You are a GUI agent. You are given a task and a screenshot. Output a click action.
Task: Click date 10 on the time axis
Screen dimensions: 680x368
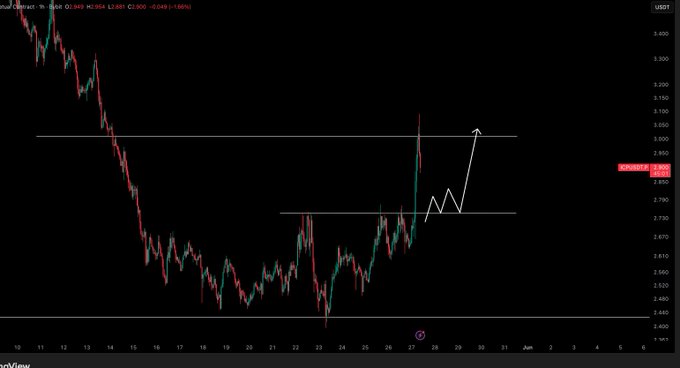pos(17,348)
